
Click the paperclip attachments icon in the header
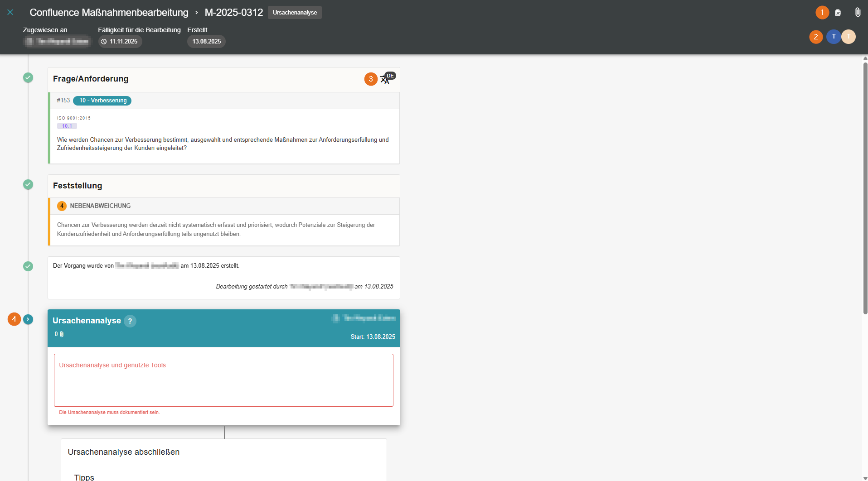point(858,12)
